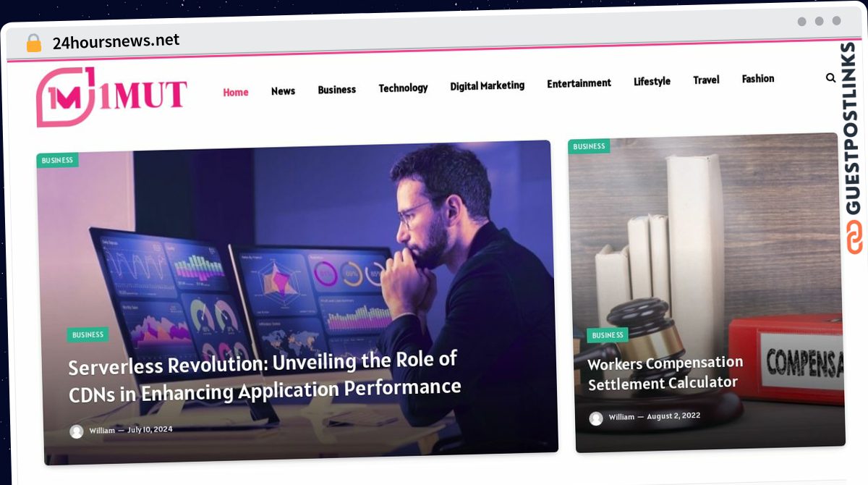868x485 pixels.
Task: Click the padlock icon beside the URL
Action: [33, 43]
